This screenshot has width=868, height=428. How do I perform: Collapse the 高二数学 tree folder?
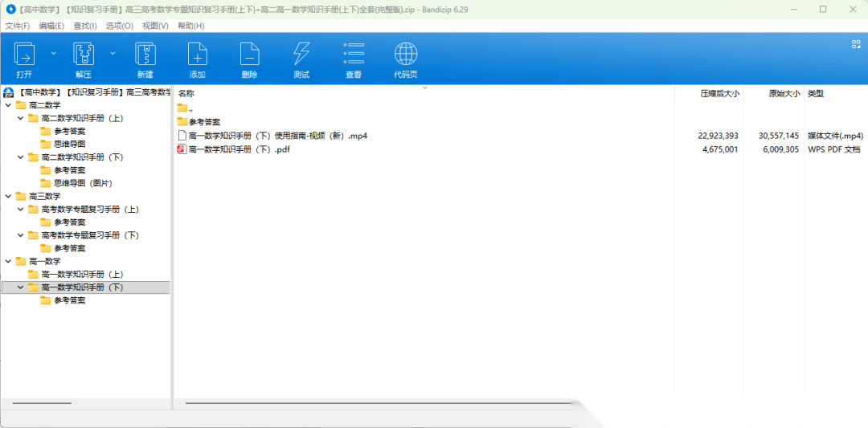pos(8,105)
